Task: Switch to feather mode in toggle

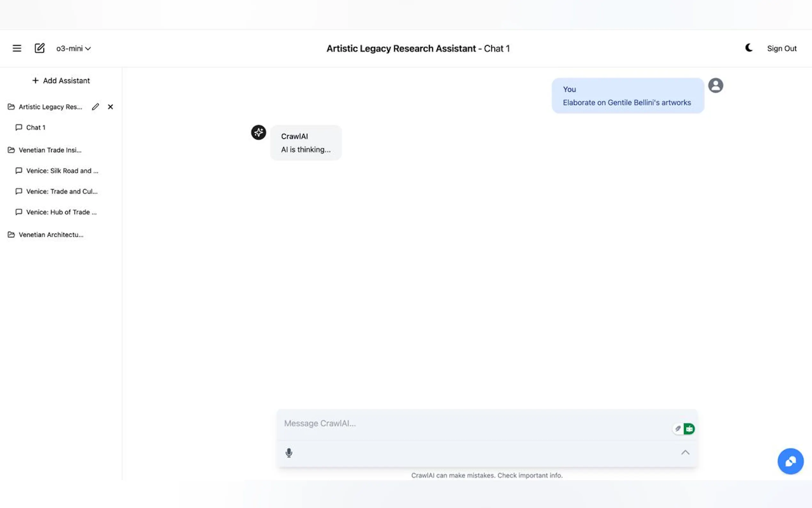Action: tap(678, 429)
